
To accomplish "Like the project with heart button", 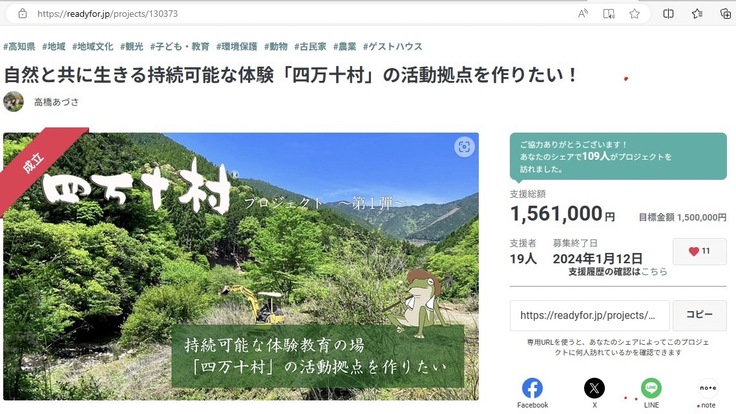I will pyautogui.click(x=699, y=252).
